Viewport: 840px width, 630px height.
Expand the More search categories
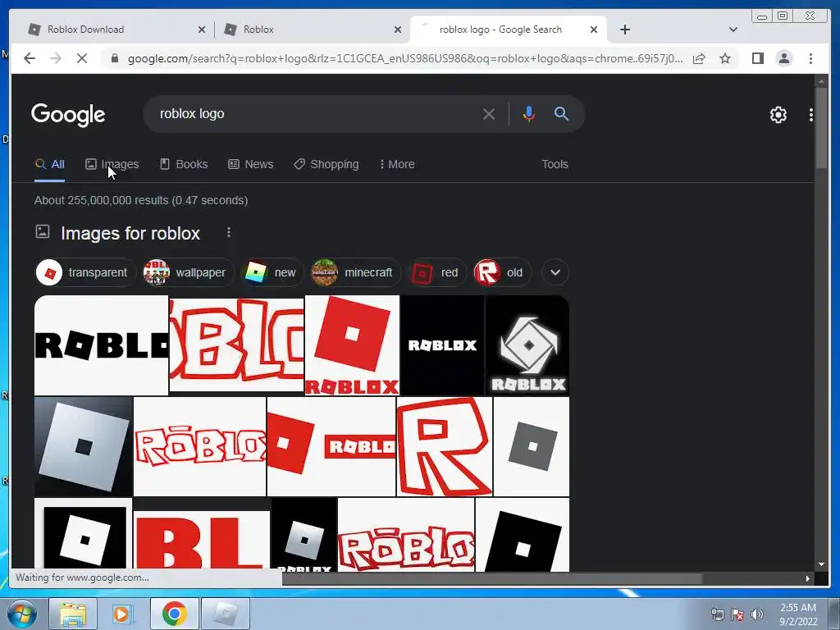point(397,164)
